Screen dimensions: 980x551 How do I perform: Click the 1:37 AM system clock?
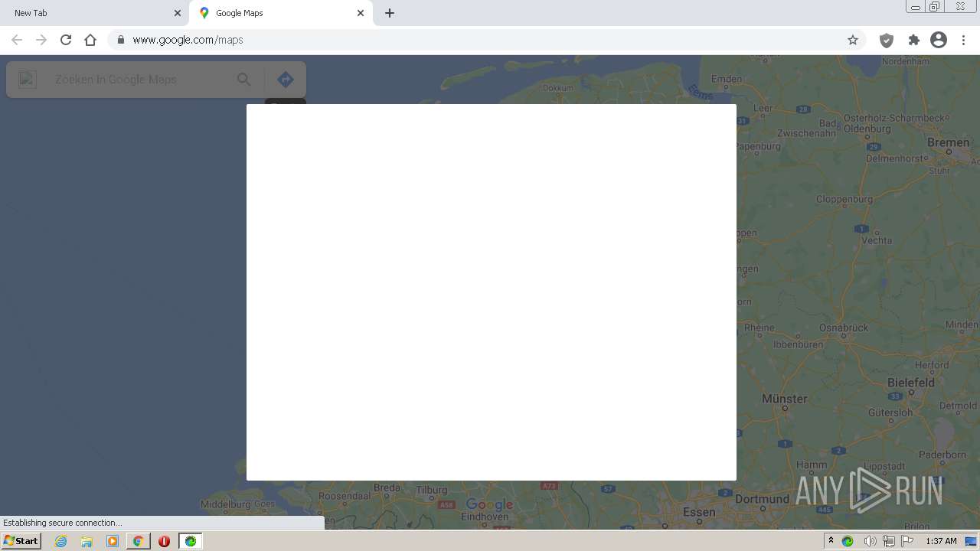coord(941,541)
